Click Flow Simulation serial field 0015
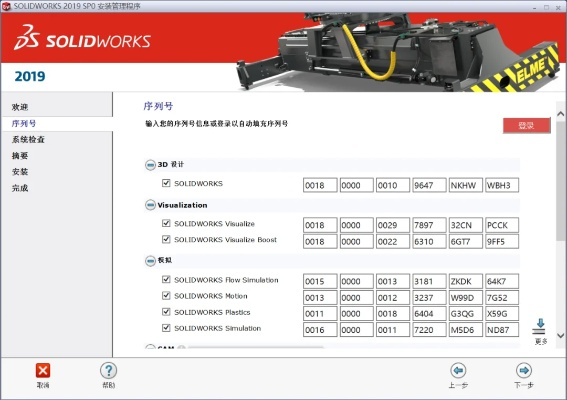 320,281
